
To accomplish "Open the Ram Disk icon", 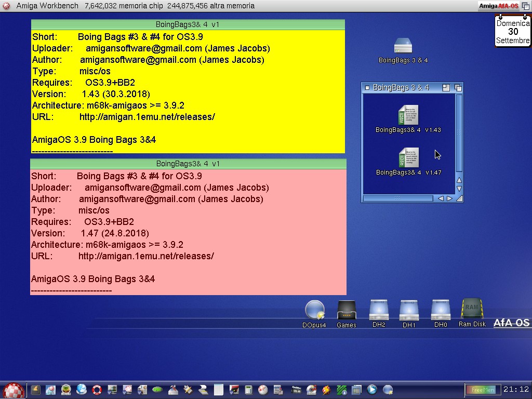I will click(x=472, y=310).
